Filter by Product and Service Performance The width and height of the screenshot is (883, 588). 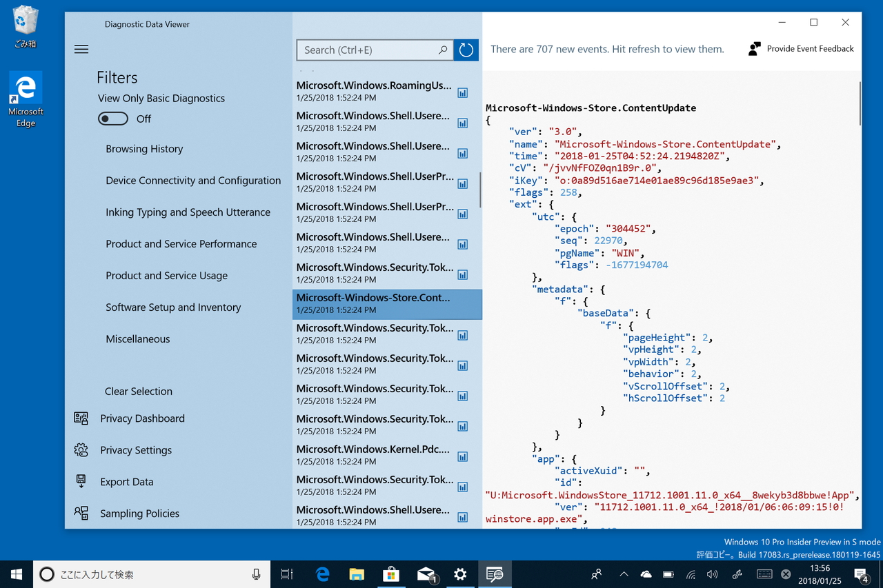coord(181,244)
